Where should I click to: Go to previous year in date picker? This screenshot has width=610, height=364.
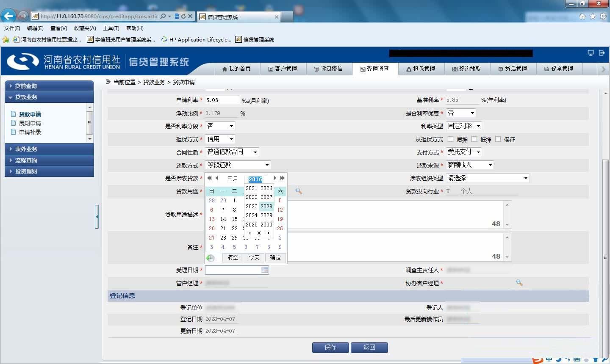(209, 178)
